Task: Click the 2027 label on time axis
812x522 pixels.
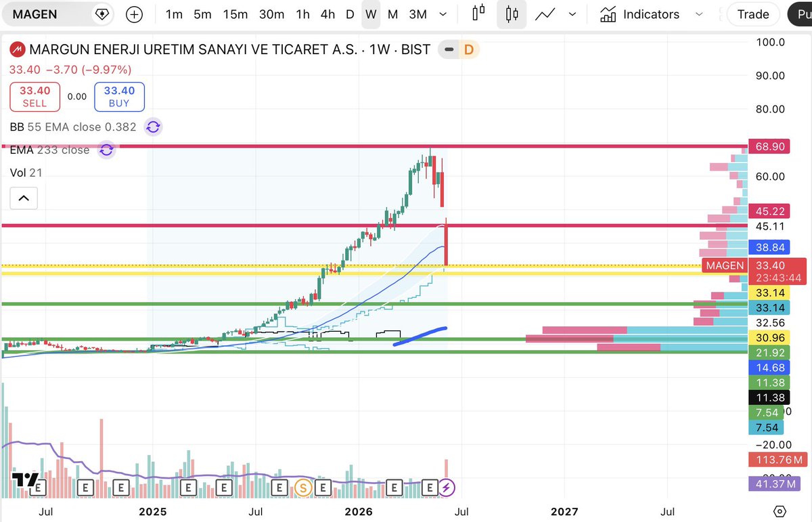Action: coord(564,511)
